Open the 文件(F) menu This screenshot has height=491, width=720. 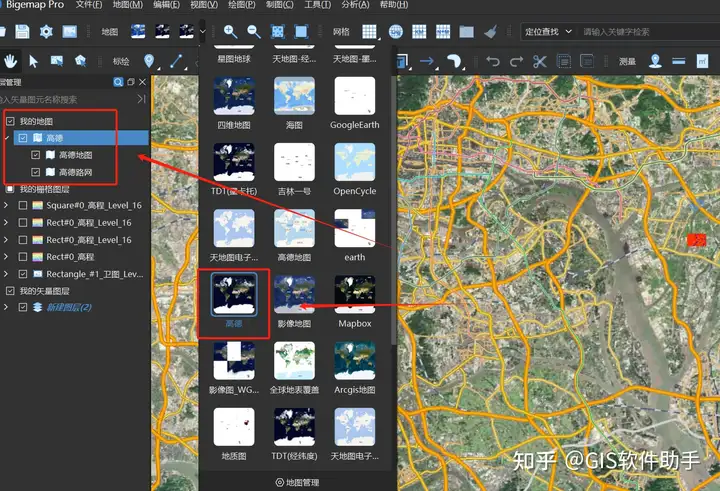point(89,5)
